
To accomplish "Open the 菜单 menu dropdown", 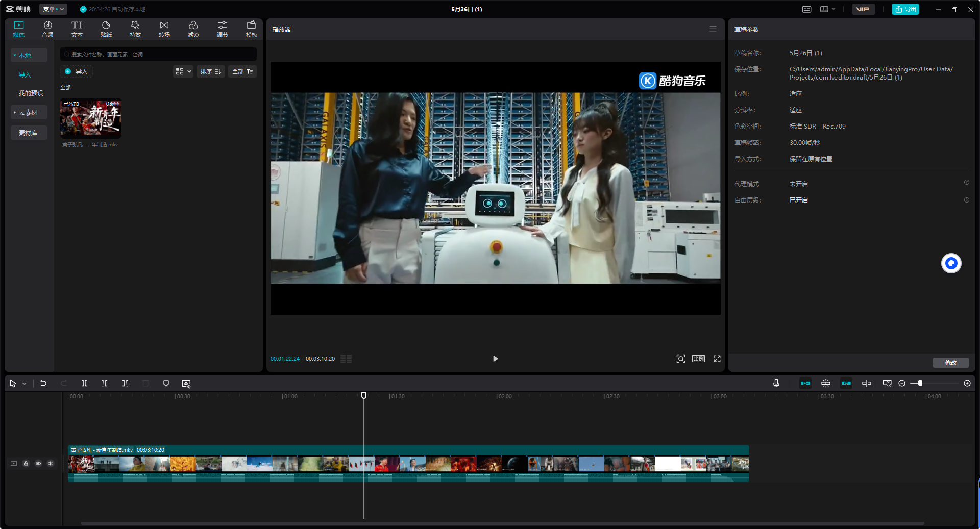I will [x=53, y=9].
